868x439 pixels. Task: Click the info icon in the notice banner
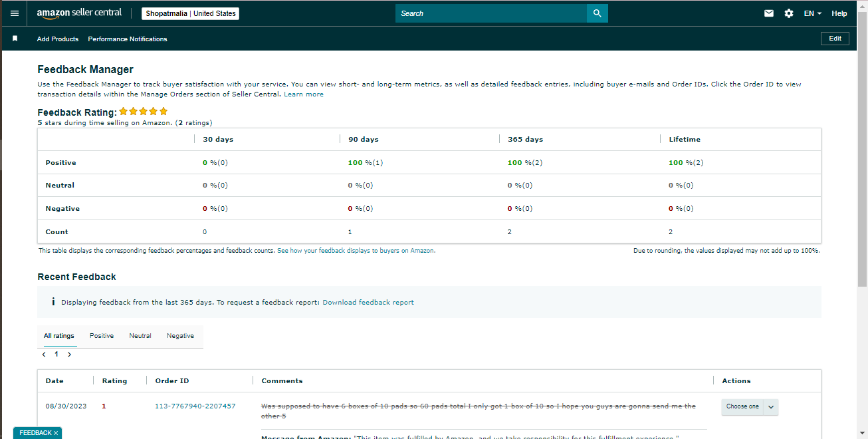(x=53, y=302)
